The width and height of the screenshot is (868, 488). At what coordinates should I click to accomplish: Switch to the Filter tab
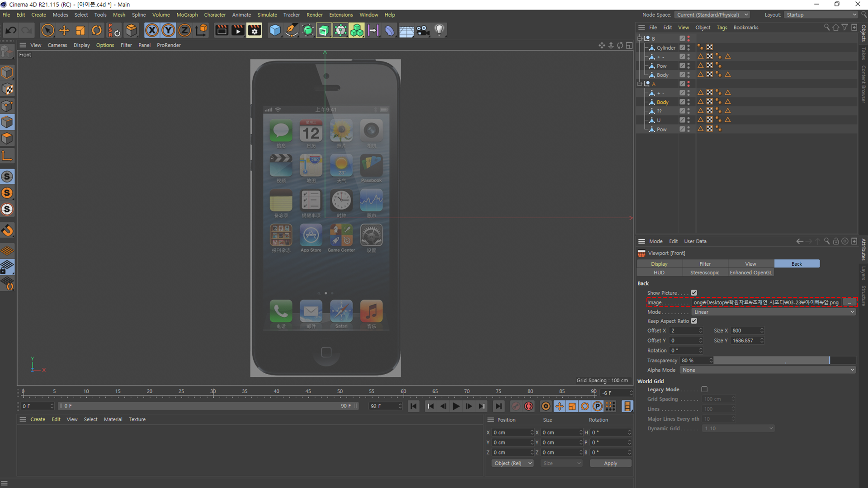[705, 264]
